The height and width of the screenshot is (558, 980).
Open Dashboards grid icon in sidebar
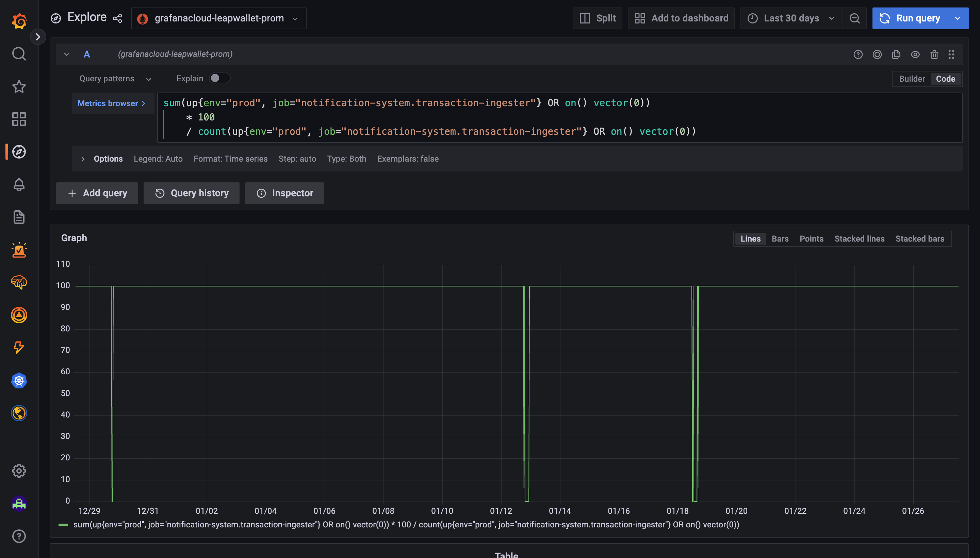coord(19,119)
